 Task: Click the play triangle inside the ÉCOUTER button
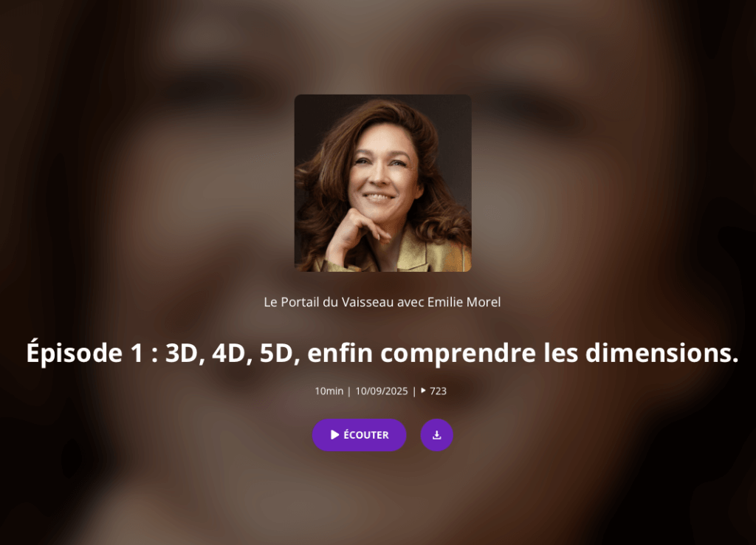pyautogui.click(x=334, y=435)
